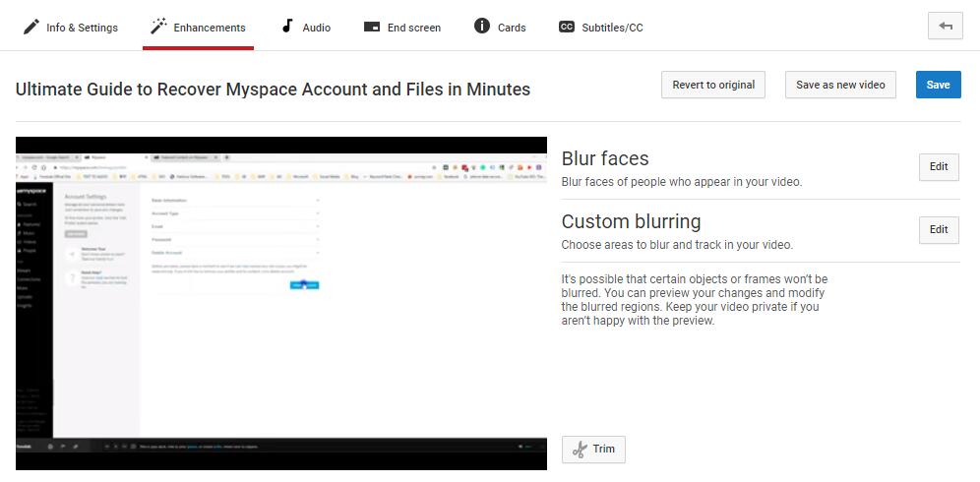Go to the End screen tab
This screenshot has width=980, height=482.
[x=401, y=28]
